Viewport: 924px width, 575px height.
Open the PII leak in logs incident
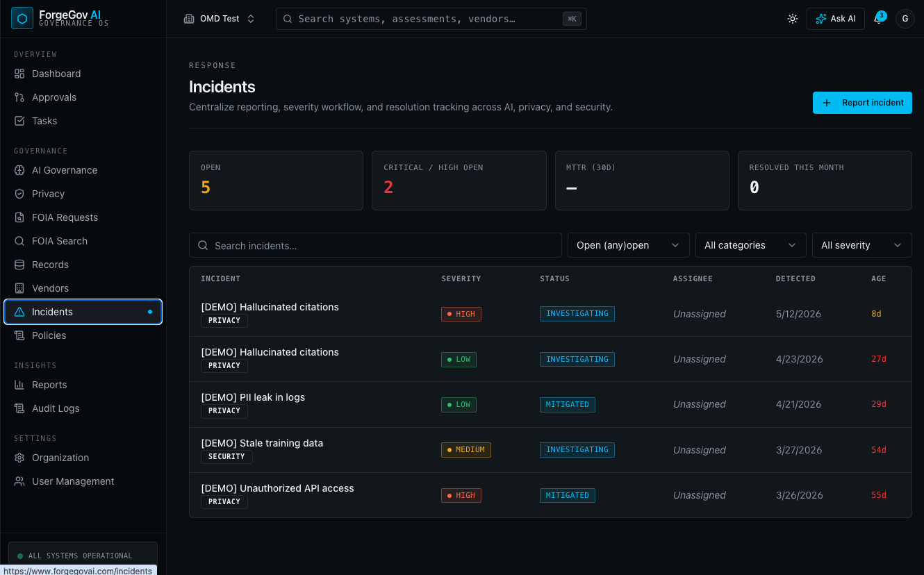click(550, 404)
